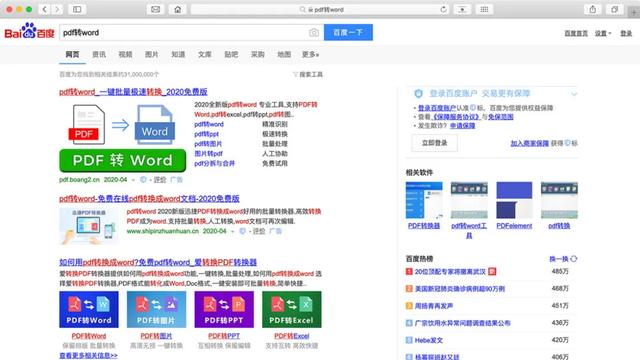The height and width of the screenshot is (360, 640).
Task: Open the 加入商家保障 link
Action: coord(529,143)
